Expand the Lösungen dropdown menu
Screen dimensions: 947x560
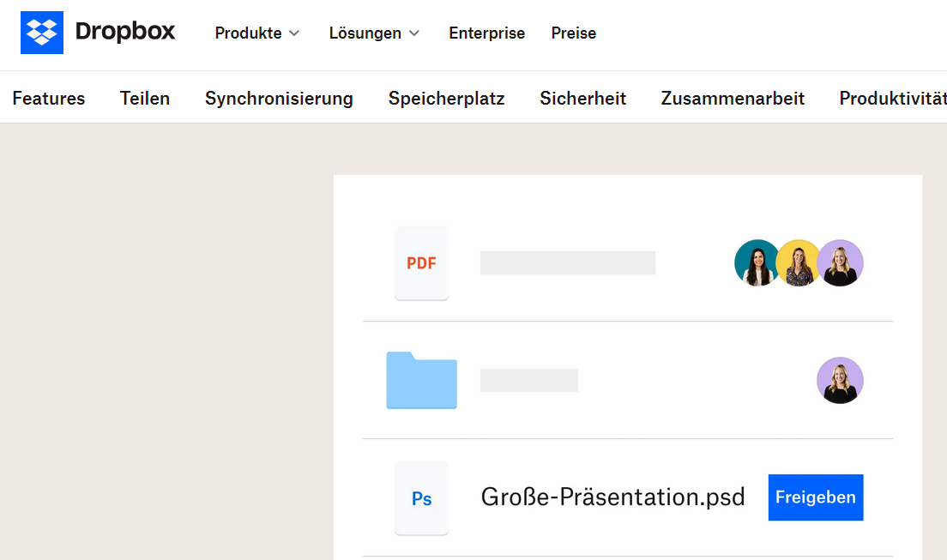(374, 33)
